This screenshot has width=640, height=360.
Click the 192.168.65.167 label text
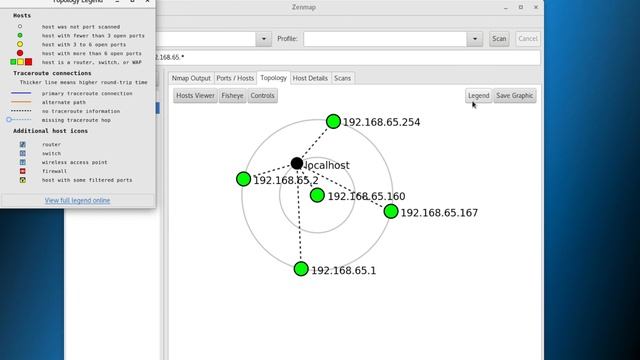coord(439,213)
